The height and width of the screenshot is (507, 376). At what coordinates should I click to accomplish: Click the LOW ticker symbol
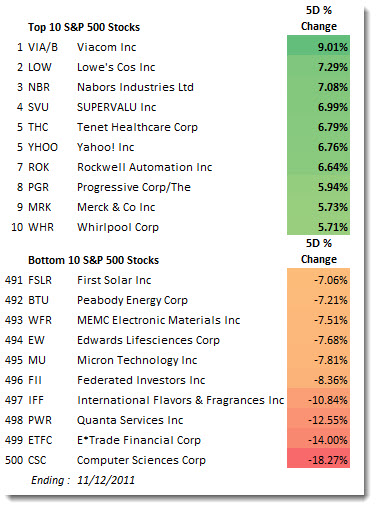click(40, 67)
